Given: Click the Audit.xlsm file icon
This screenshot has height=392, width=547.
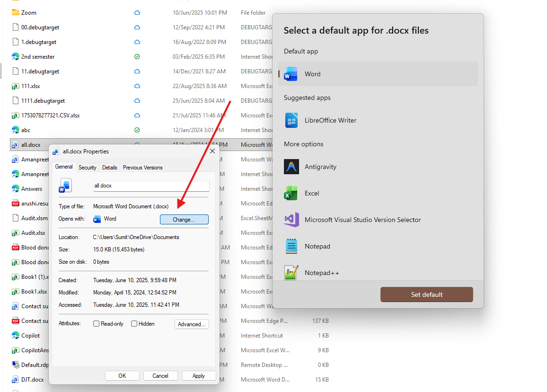Looking at the screenshot, I should [x=15, y=218].
